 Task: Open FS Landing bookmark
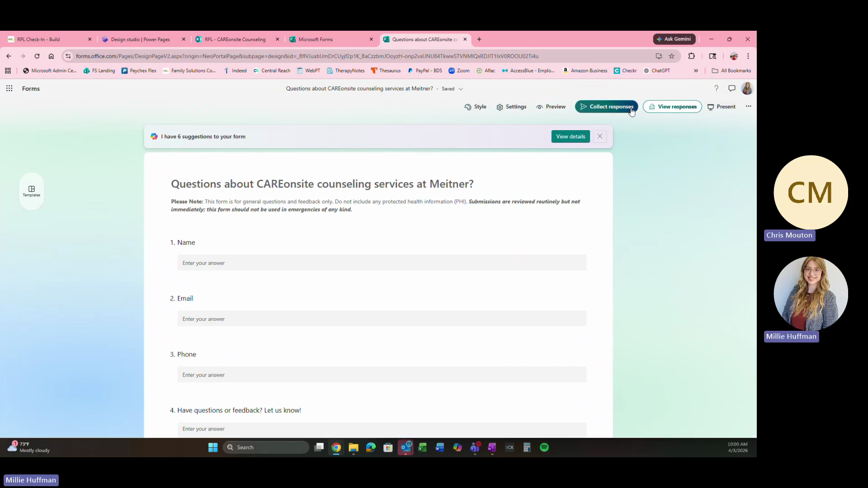(x=99, y=70)
